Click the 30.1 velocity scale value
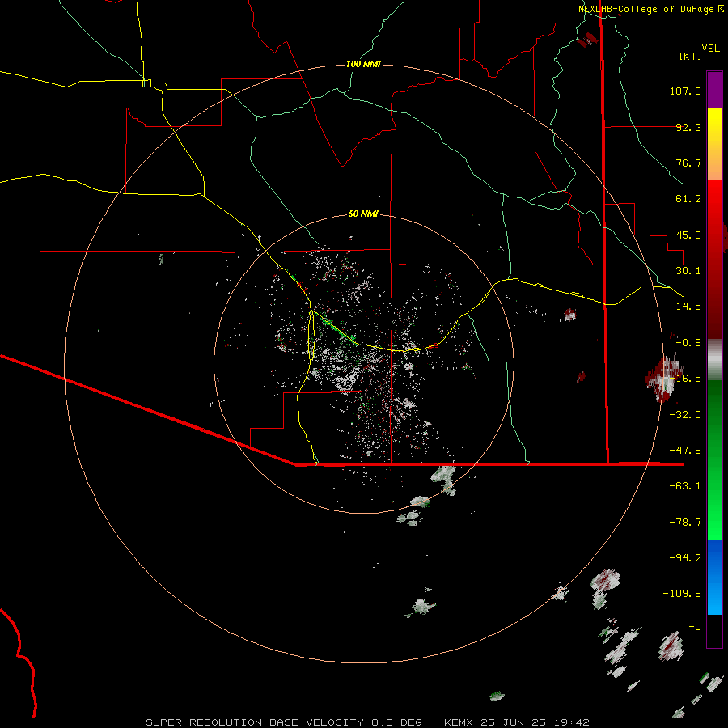The width and height of the screenshot is (728, 728). 688,271
